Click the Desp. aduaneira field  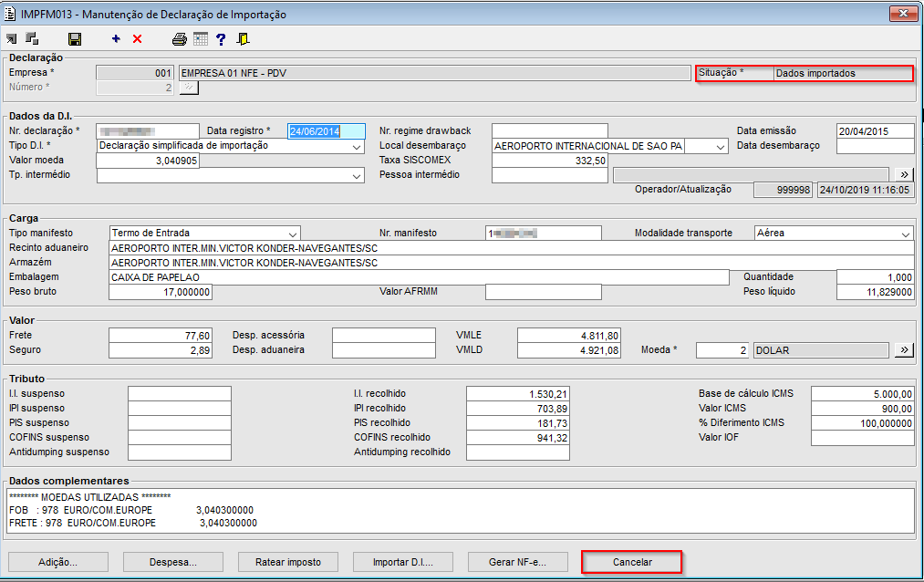point(384,350)
